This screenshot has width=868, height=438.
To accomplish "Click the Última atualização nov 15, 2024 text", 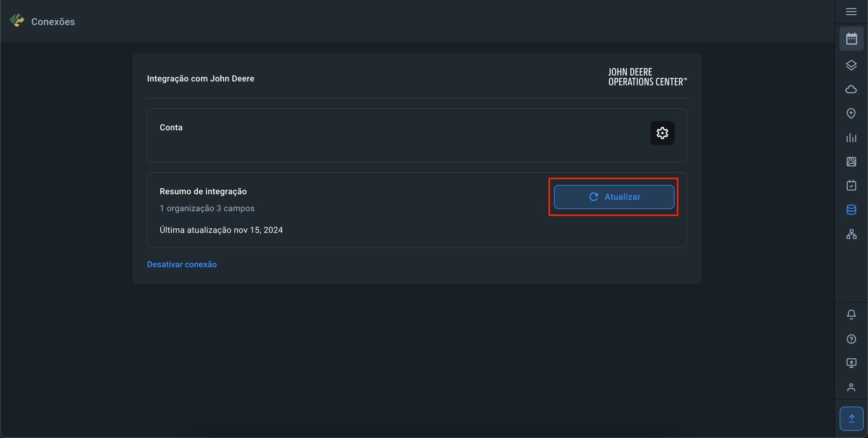I will tap(221, 230).
